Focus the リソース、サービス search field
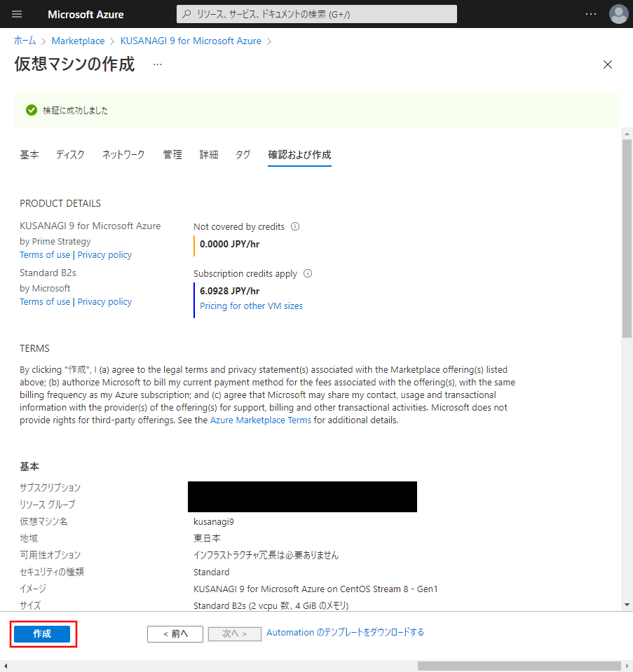 coord(317,14)
